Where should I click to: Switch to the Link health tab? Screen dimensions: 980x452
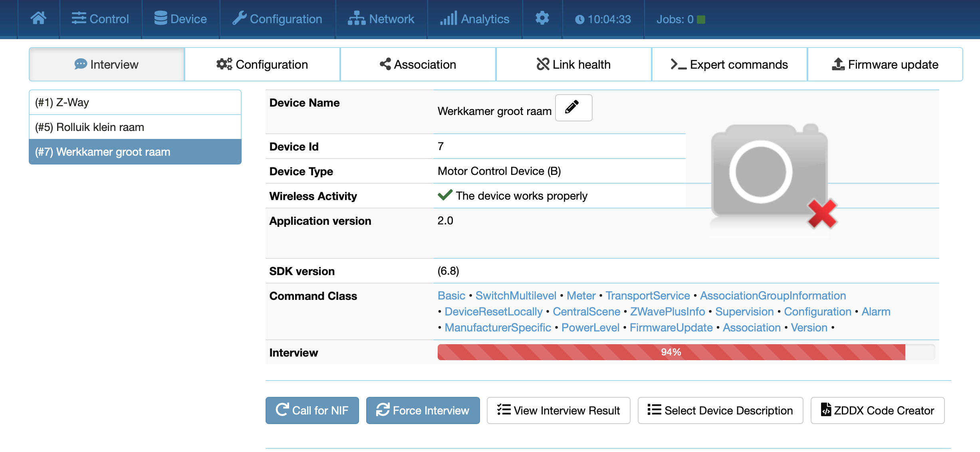point(573,64)
